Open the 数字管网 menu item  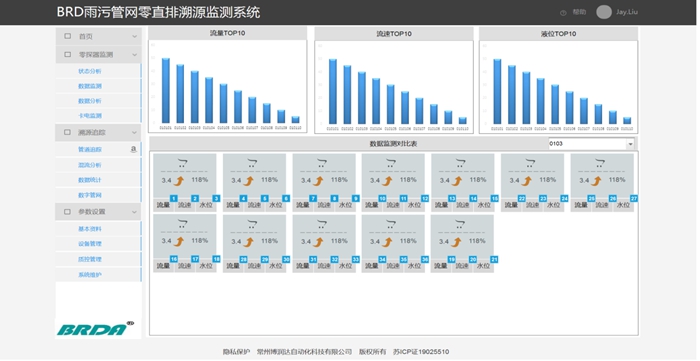point(90,195)
